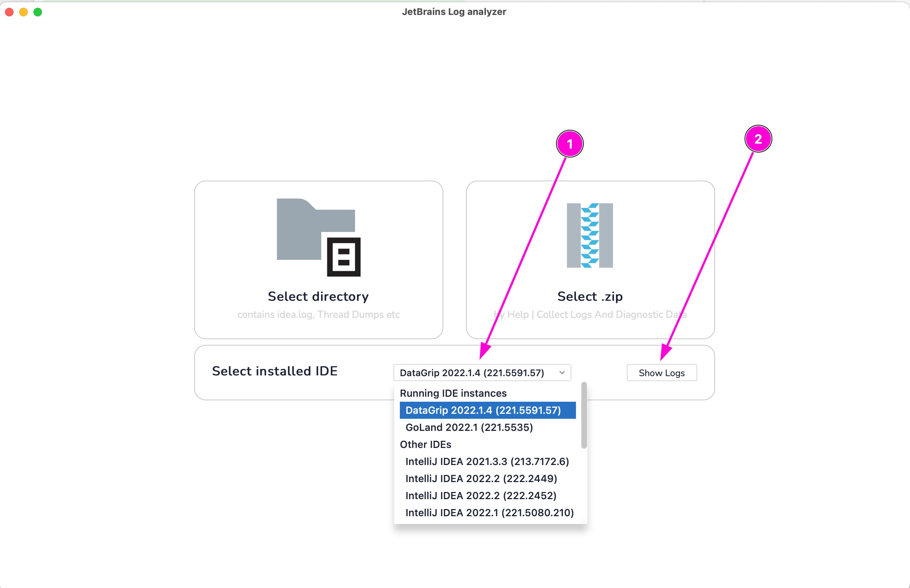This screenshot has height=588, width=910.
Task: Click numbered marker 2 annotation
Action: 758,139
